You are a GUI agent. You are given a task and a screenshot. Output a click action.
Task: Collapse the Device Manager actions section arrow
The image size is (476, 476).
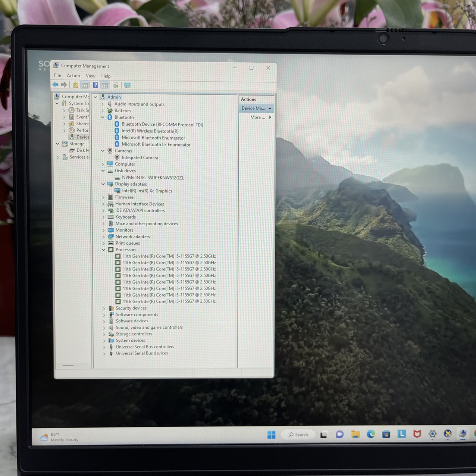coord(270,109)
